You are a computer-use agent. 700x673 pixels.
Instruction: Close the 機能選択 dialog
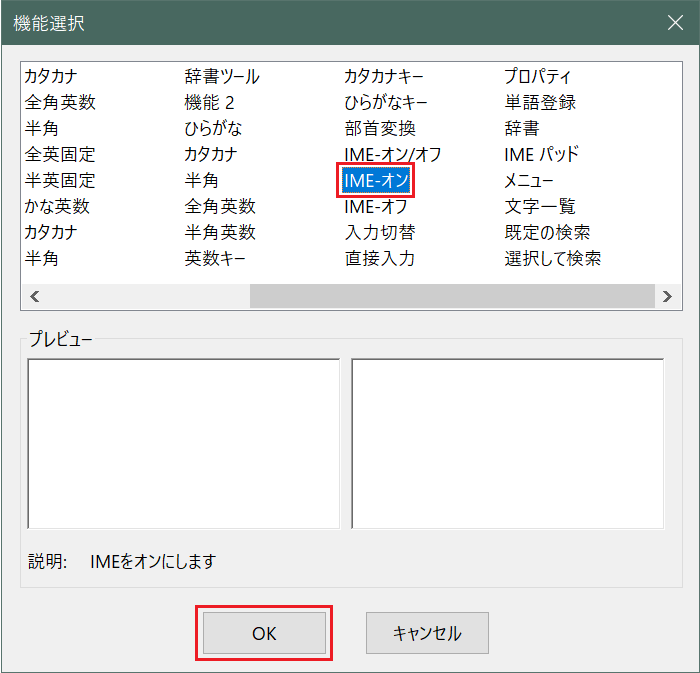point(675,22)
